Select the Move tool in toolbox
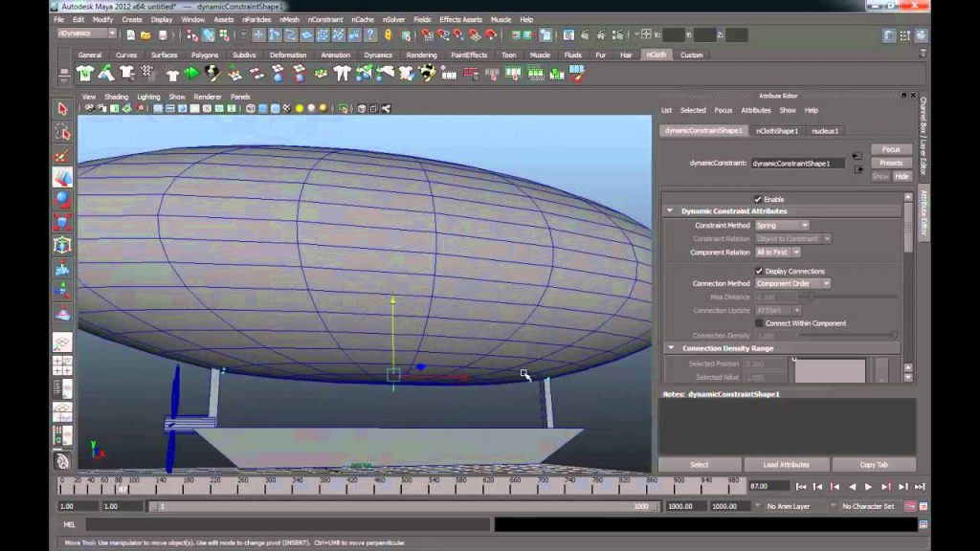The height and width of the screenshot is (551, 980). 62,178
